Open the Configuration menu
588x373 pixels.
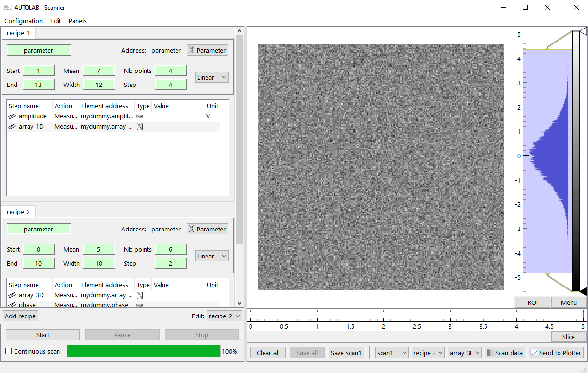pos(24,21)
